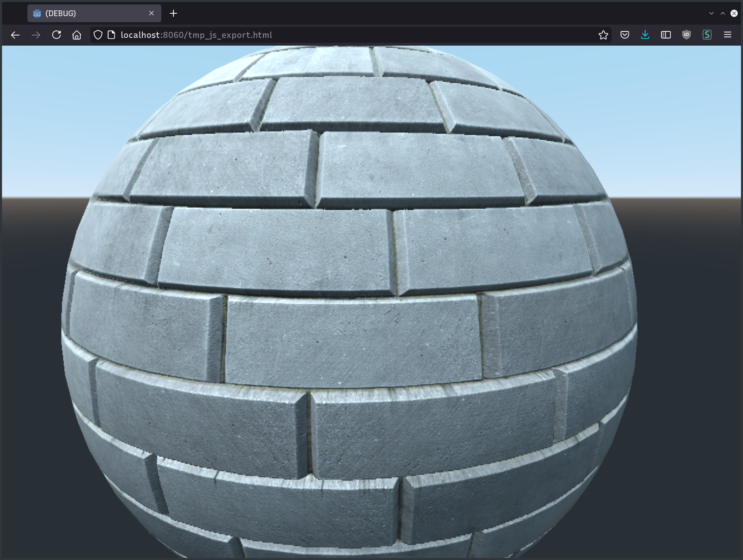Image resolution: width=743 pixels, height=560 pixels.
Task: Save page to Pocket
Action: pos(625,35)
